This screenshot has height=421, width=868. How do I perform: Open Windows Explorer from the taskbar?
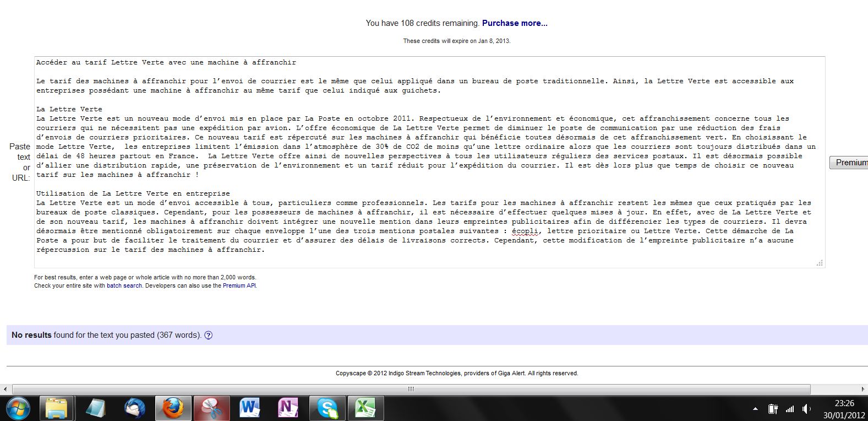click(56, 408)
